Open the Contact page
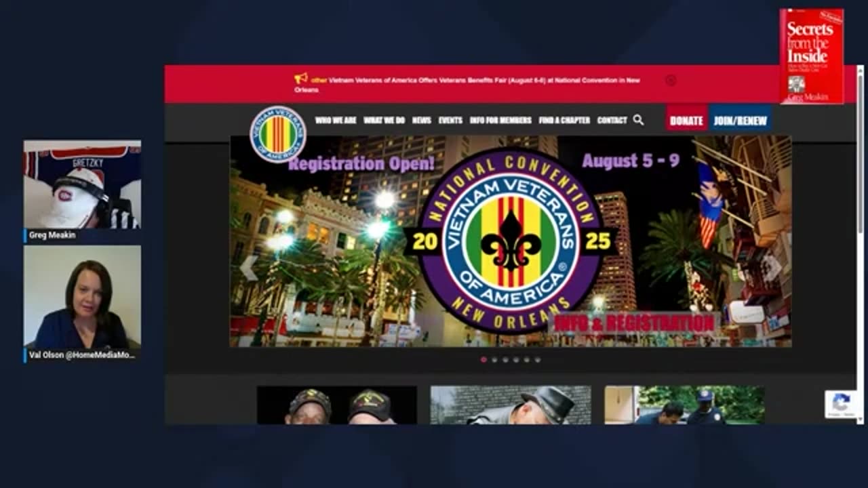This screenshot has height=488, width=868. 612,120
